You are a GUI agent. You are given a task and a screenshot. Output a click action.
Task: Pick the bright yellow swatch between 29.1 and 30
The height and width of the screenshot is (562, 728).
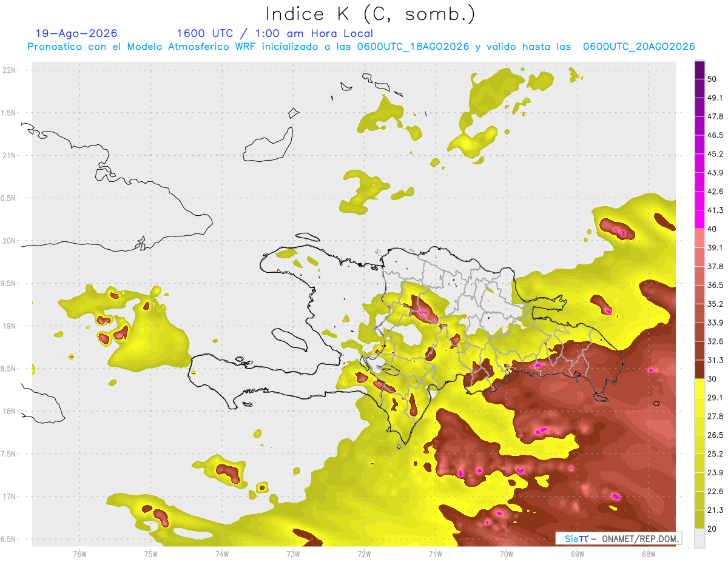[x=699, y=388]
